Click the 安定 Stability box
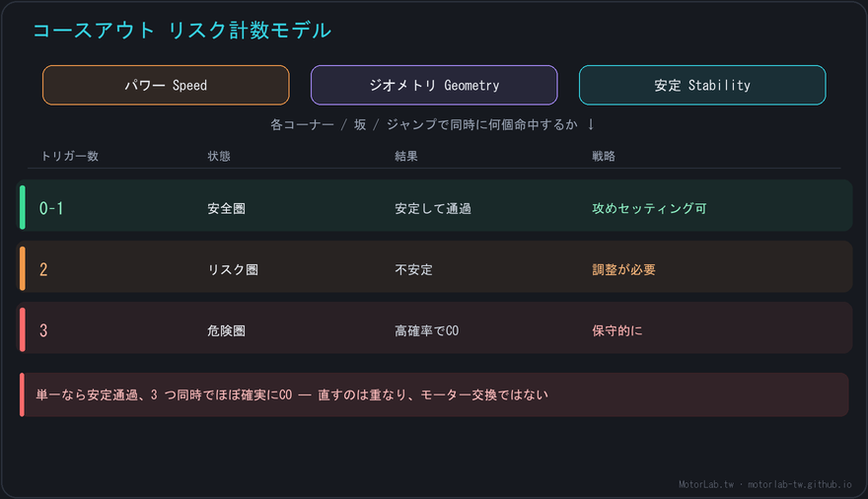Screen dimensions: 868x499 point(702,85)
